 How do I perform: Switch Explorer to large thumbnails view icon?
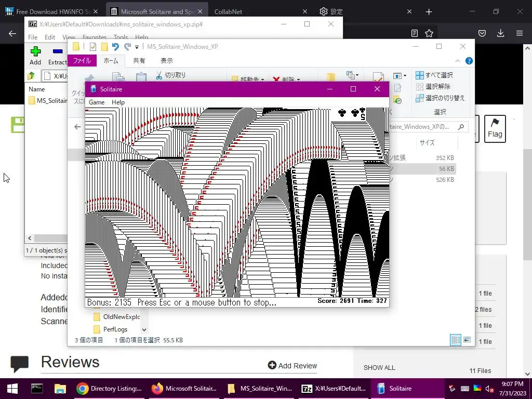click(x=467, y=340)
